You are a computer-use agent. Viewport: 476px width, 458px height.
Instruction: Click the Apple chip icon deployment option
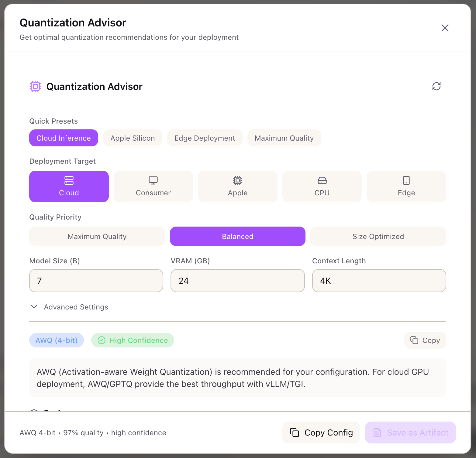tap(237, 180)
